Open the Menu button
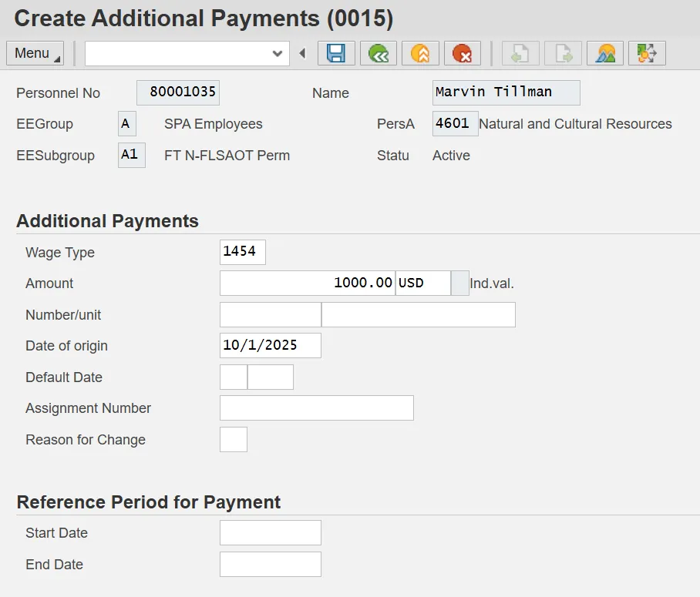700x597 pixels. 35,53
